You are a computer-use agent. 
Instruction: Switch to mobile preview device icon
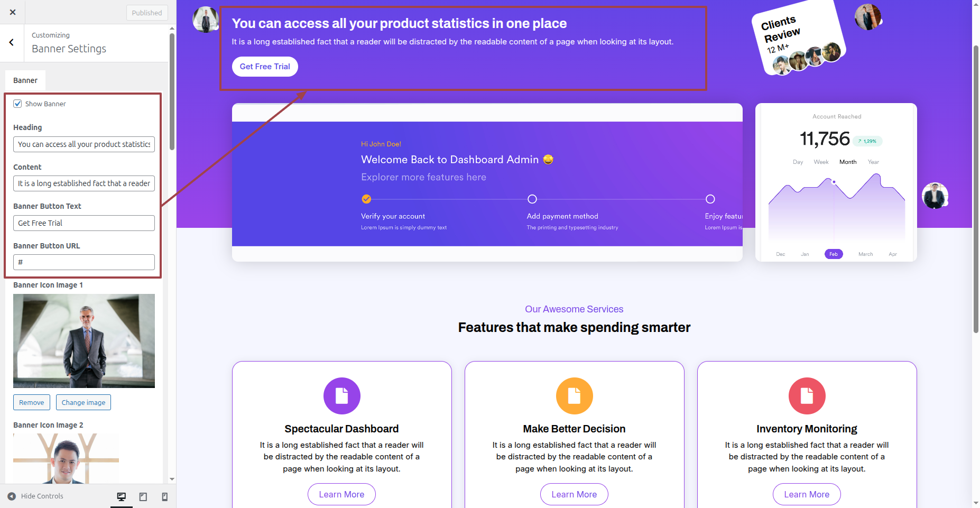click(x=165, y=496)
